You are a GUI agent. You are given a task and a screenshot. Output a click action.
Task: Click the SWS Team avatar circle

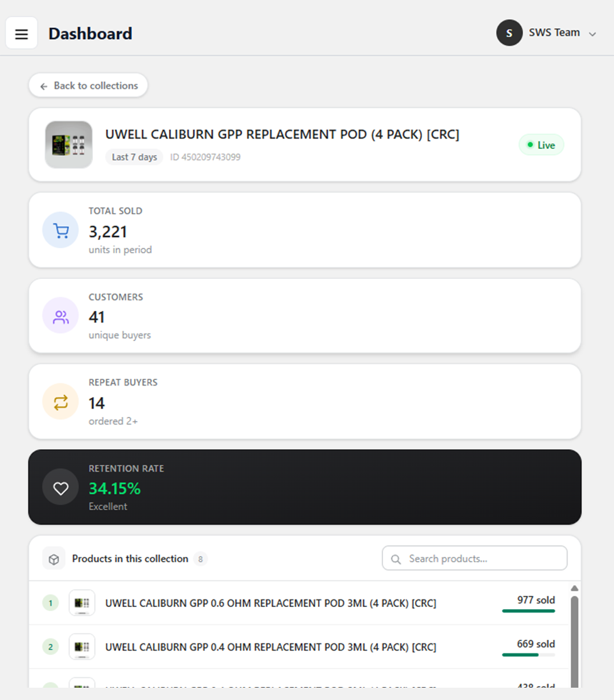pyautogui.click(x=509, y=33)
